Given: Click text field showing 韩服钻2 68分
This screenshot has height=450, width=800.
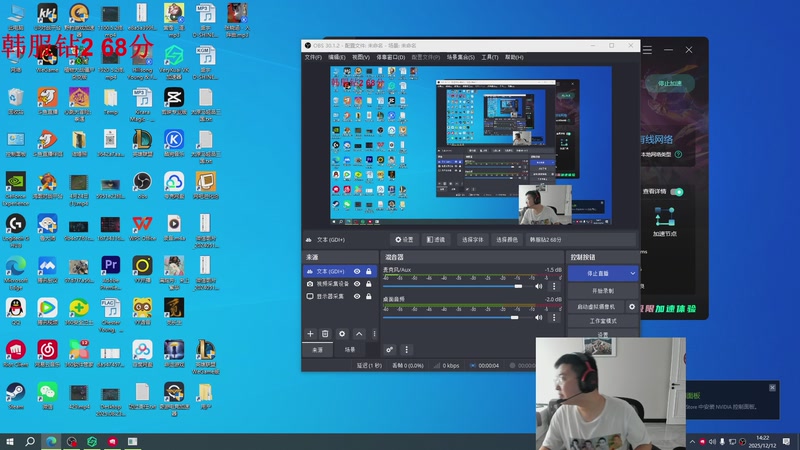Looking at the screenshot, I should coord(581,240).
